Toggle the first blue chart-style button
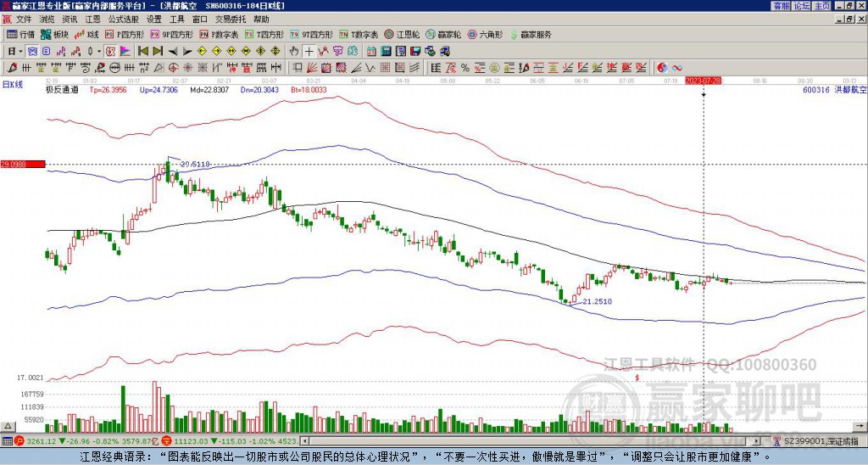The width and height of the screenshot is (868, 465). point(32,52)
